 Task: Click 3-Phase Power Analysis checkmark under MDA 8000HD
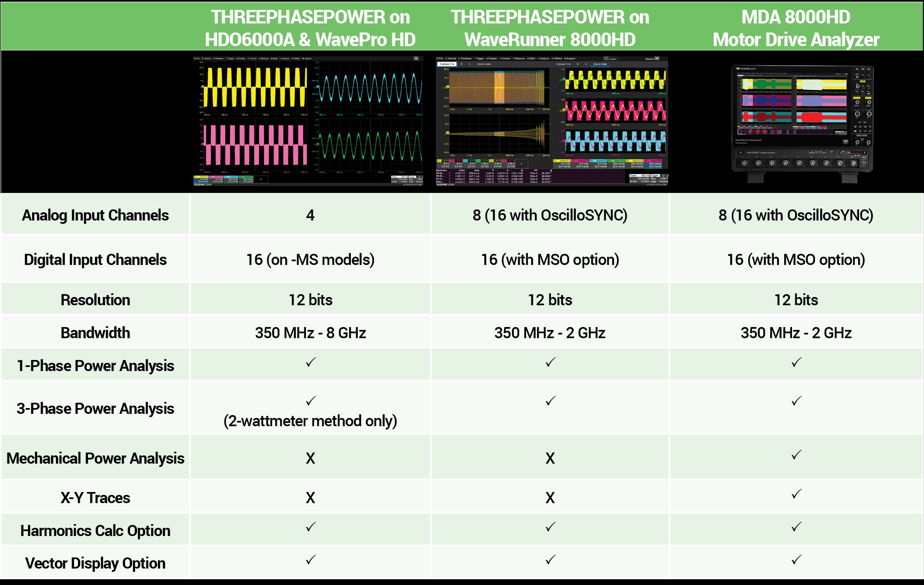797,401
